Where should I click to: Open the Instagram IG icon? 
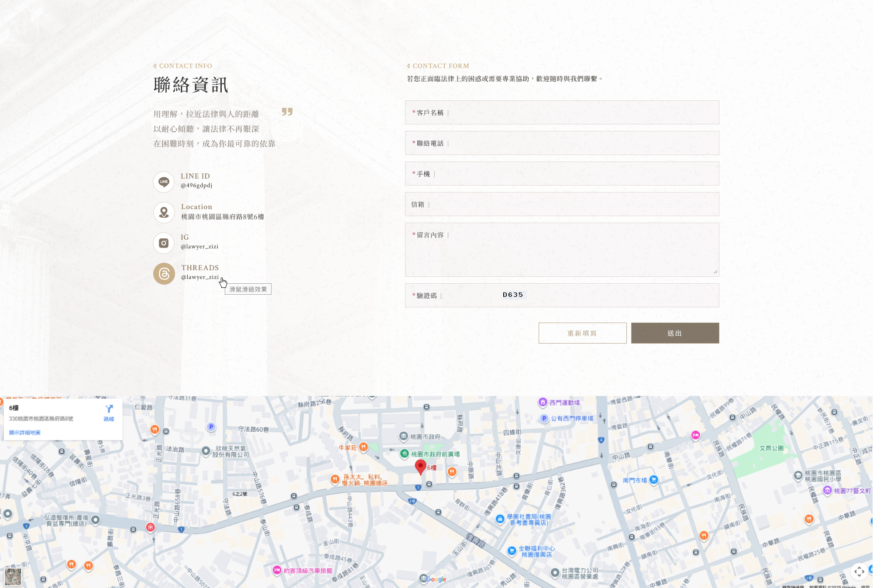[x=164, y=243]
